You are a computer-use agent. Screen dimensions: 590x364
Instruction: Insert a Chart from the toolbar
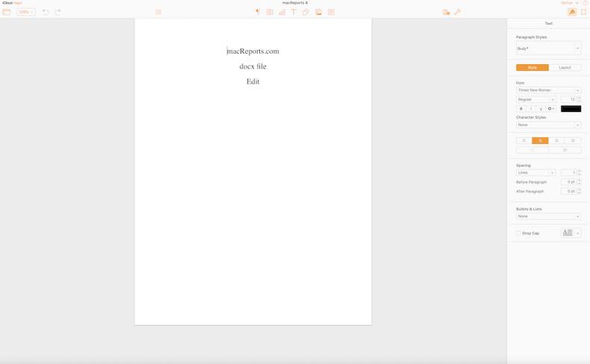(282, 12)
